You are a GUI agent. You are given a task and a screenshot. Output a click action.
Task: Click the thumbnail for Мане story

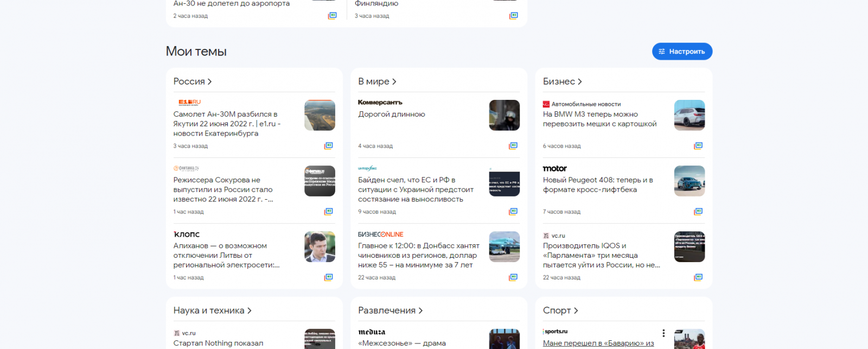tap(690, 339)
